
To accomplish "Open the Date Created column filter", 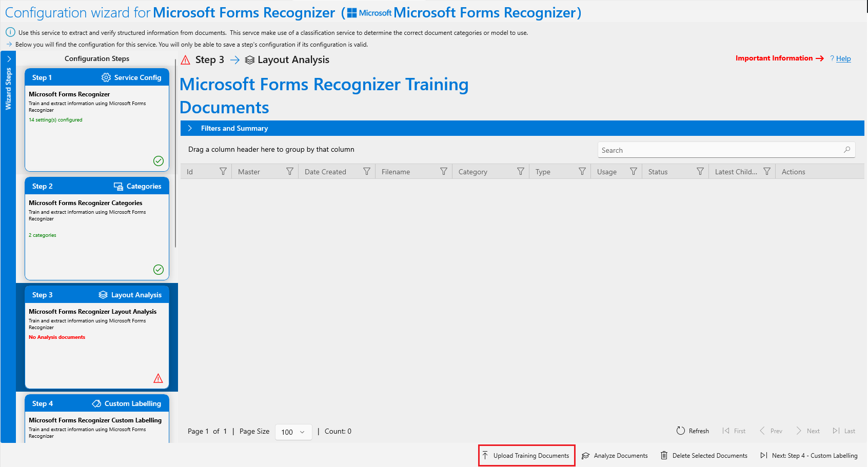I will [367, 172].
